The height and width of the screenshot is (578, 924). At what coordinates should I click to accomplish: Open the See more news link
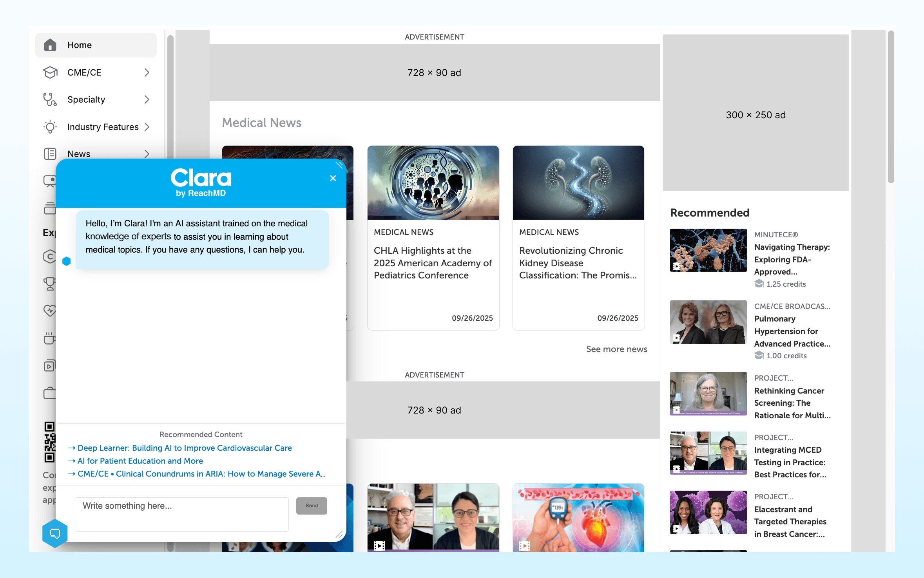(x=616, y=349)
